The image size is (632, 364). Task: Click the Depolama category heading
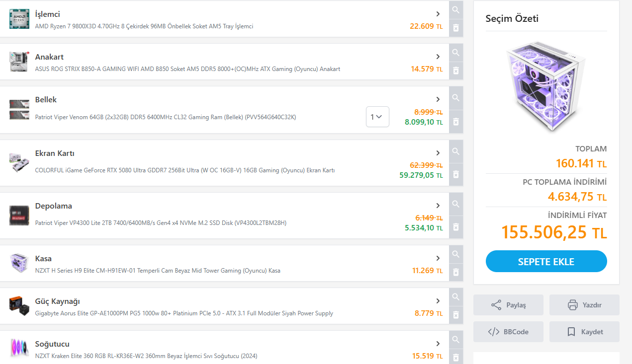(54, 206)
